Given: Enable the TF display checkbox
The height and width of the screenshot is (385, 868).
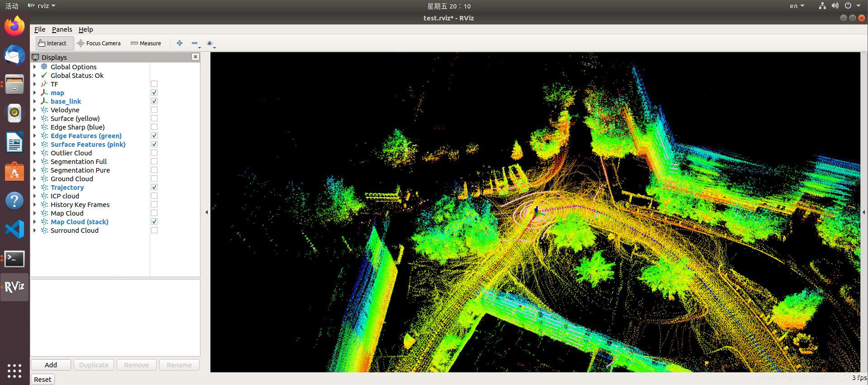Looking at the screenshot, I should coord(154,84).
